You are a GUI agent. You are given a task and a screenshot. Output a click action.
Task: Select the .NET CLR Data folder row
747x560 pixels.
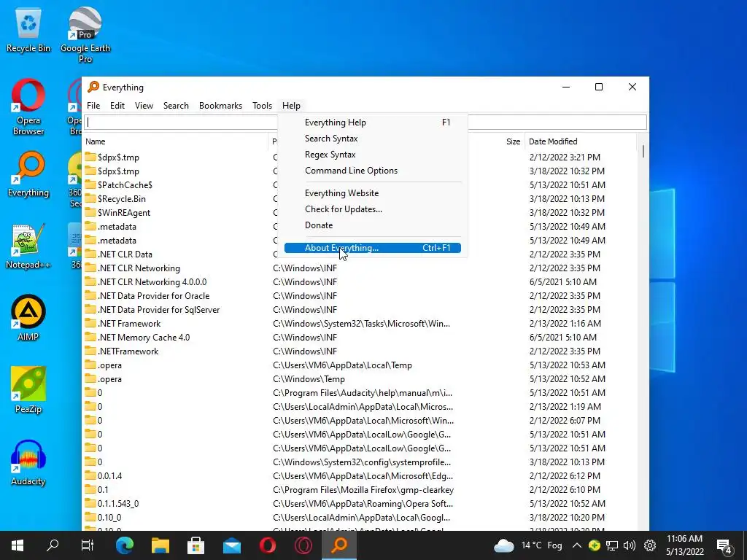tap(359, 254)
